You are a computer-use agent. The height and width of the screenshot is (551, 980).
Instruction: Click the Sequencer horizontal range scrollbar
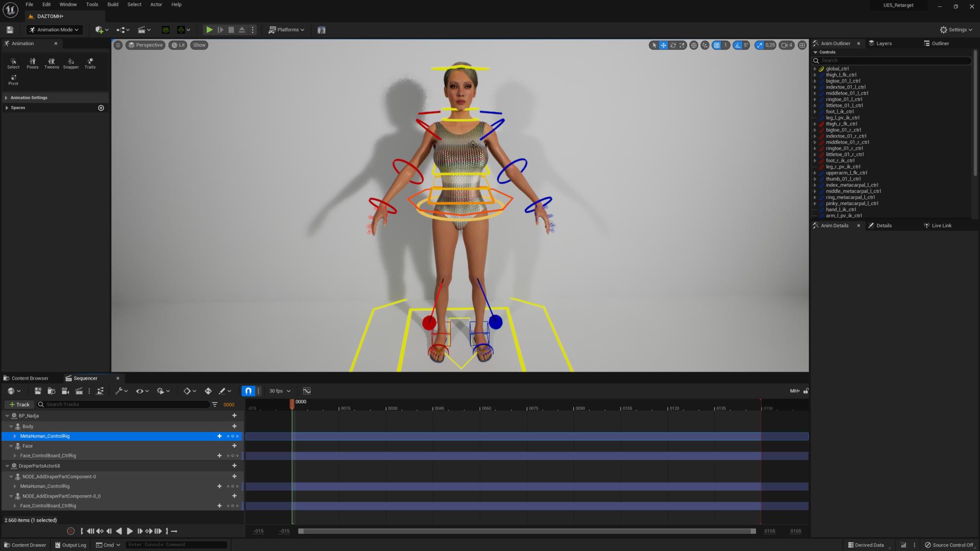click(x=527, y=531)
